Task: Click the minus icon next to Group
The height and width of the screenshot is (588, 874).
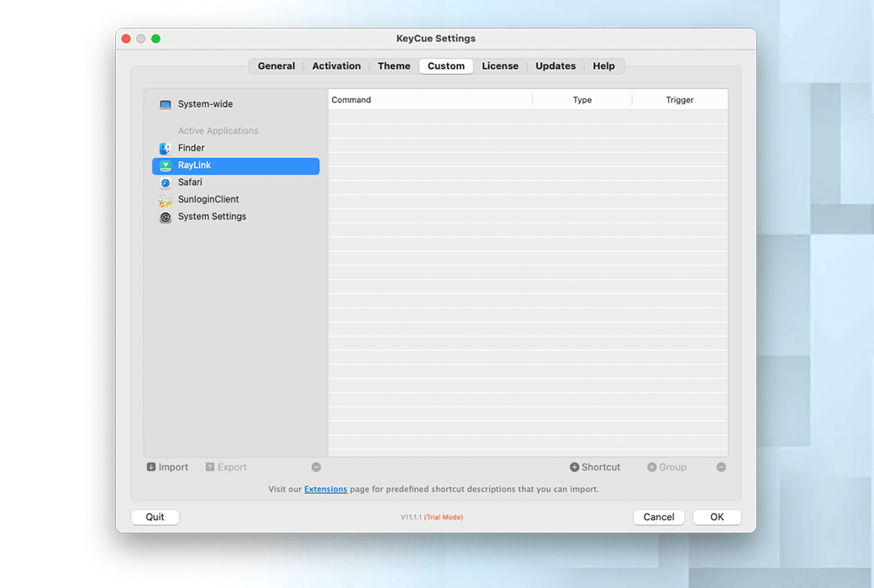Action: pos(721,467)
